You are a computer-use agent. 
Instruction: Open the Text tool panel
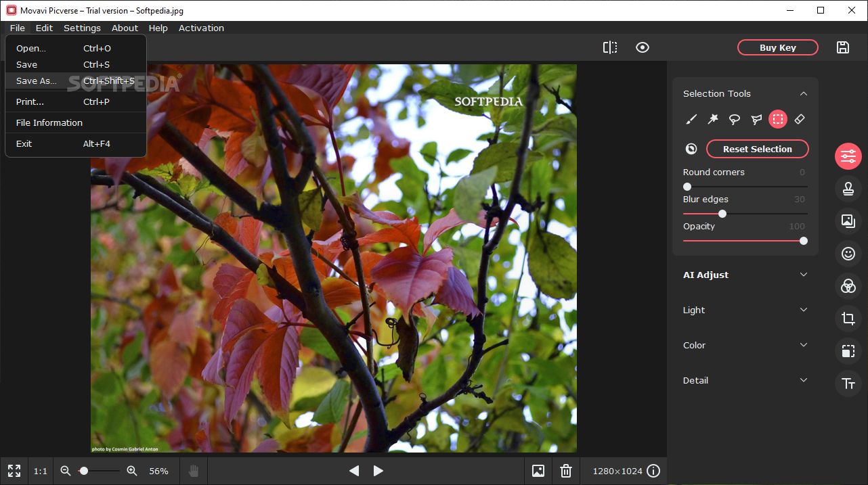pos(848,384)
